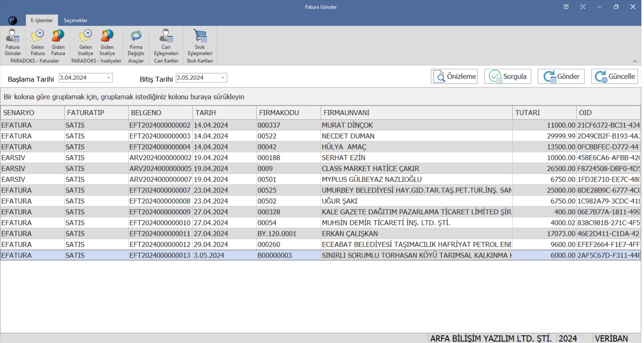Open Cari Eşleşmeleri tool

tap(166, 42)
